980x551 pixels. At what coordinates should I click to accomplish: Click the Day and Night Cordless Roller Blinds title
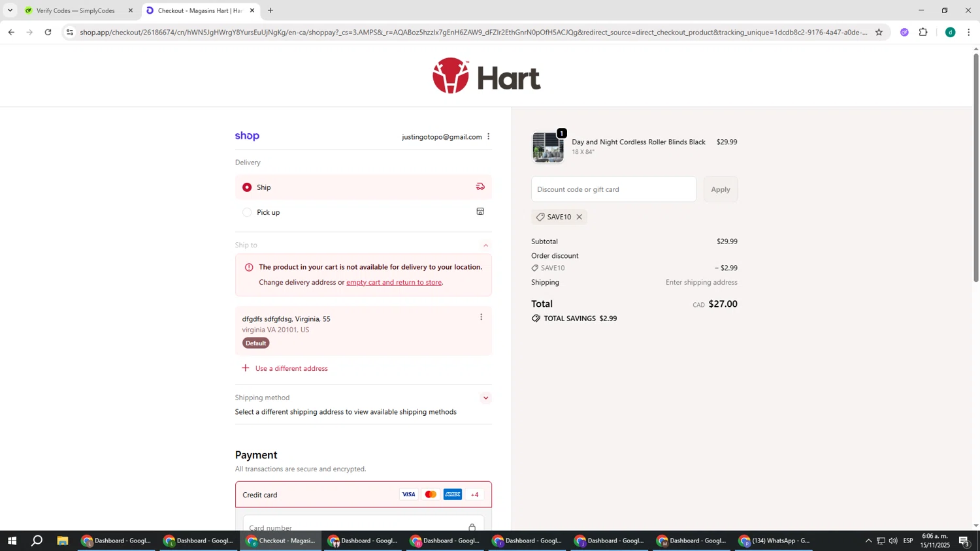pyautogui.click(x=638, y=142)
